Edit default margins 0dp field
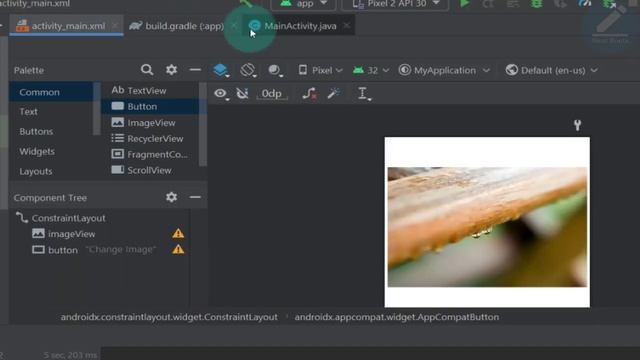Viewport: 640px width, 360px height. click(272, 93)
